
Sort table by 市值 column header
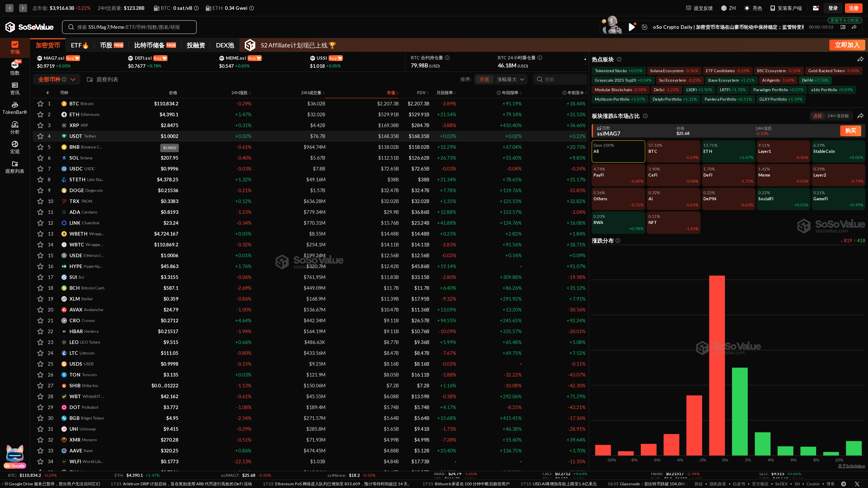(x=393, y=93)
